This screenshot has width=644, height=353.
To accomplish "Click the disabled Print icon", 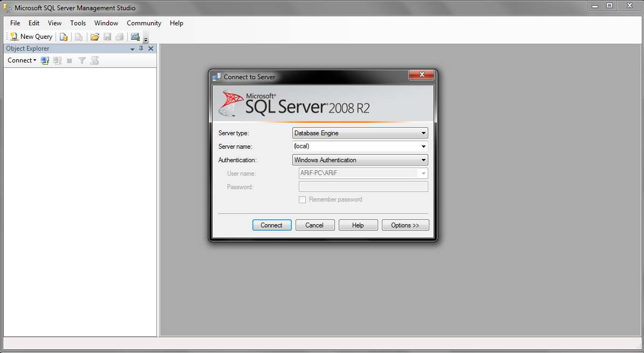I will (120, 37).
